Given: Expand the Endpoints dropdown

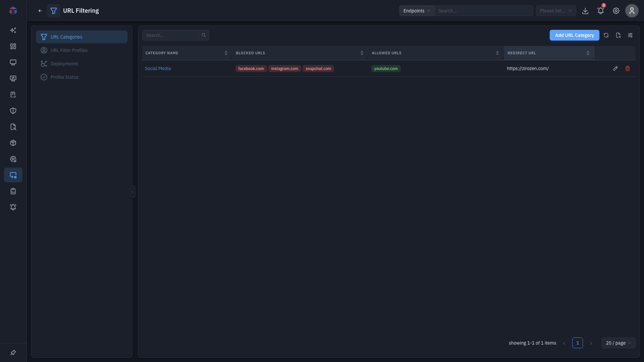Looking at the screenshot, I should point(417,11).
